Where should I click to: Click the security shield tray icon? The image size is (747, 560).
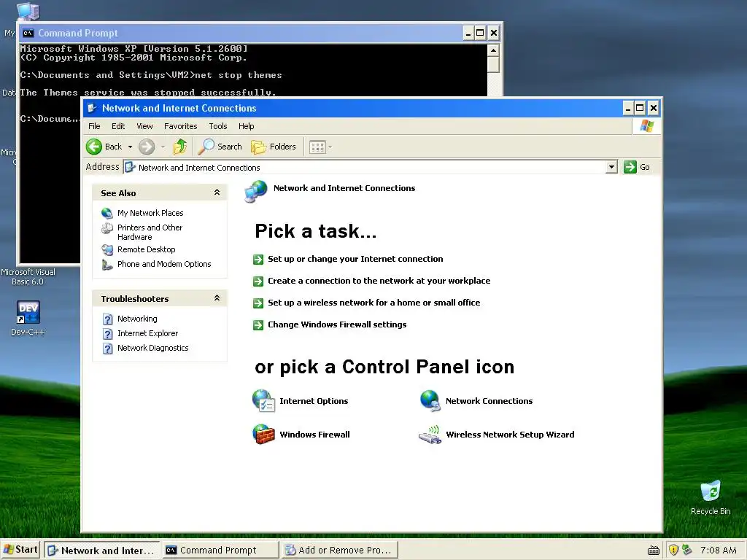click(x=673, y=550)
